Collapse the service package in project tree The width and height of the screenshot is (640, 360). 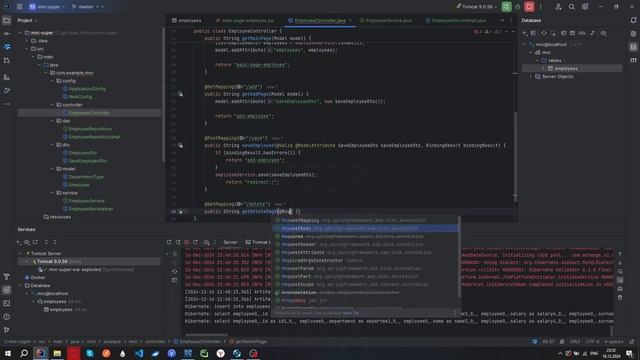pyautogui.click(x=53, y=193)
